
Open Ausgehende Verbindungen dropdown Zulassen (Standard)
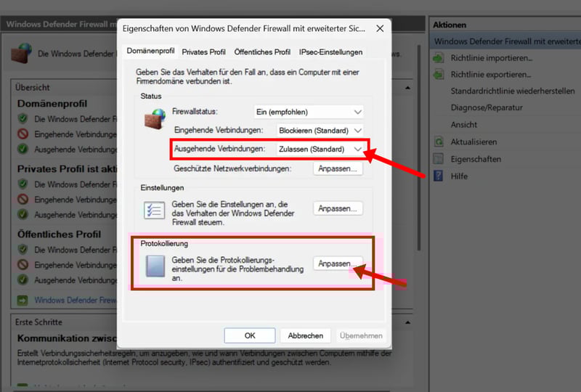pos(320,149)
